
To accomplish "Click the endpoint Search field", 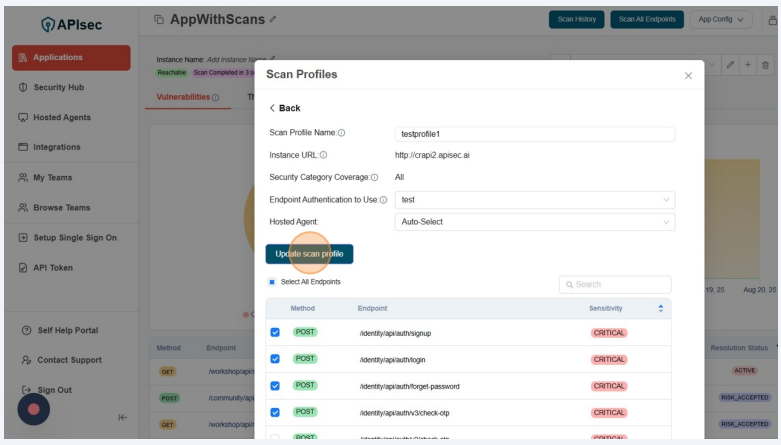I will pos(615,285).
